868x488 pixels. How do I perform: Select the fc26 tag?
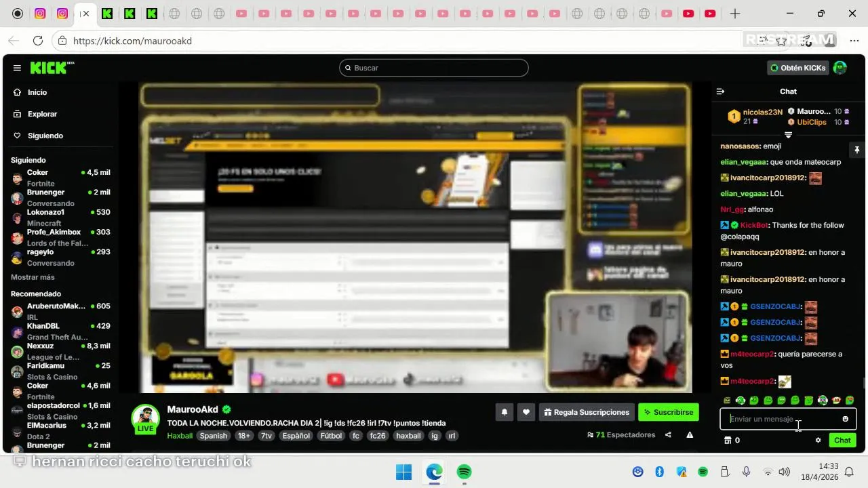(378, 436)
